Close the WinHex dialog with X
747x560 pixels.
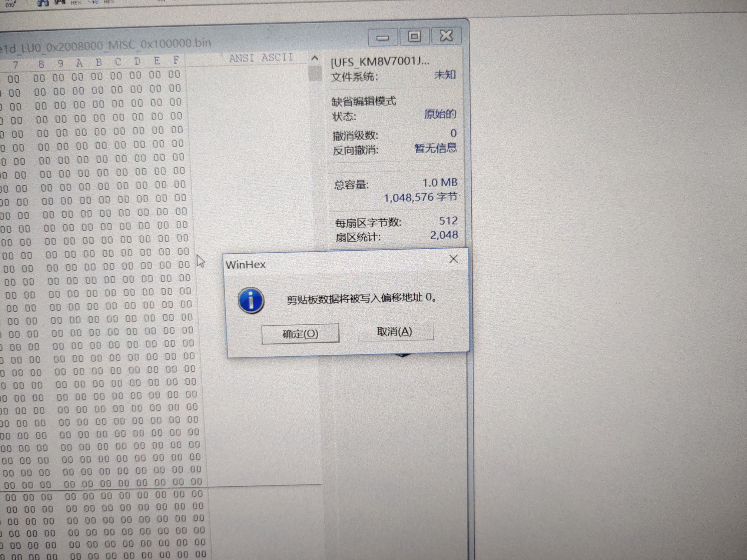(454, 259)
